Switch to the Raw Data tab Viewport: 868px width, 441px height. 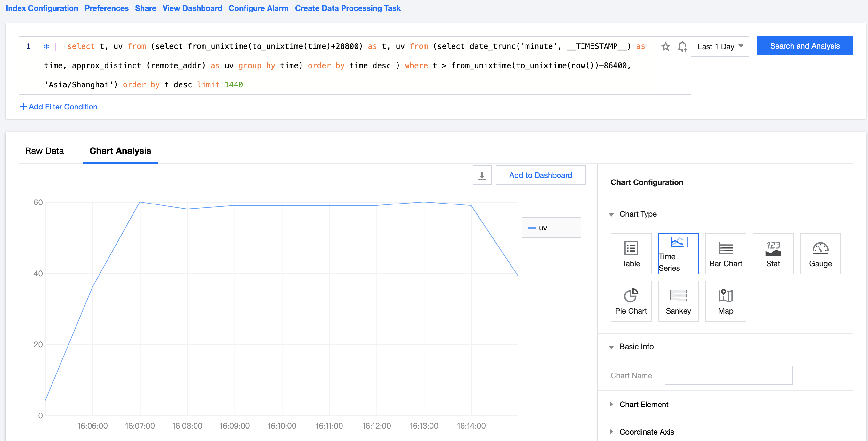point(44,151)
